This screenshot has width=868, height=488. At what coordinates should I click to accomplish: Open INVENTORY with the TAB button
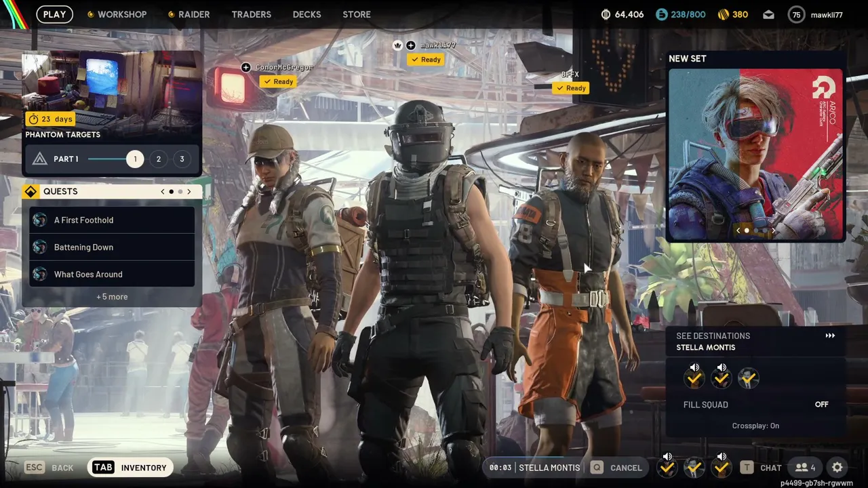tap(130, 468)
